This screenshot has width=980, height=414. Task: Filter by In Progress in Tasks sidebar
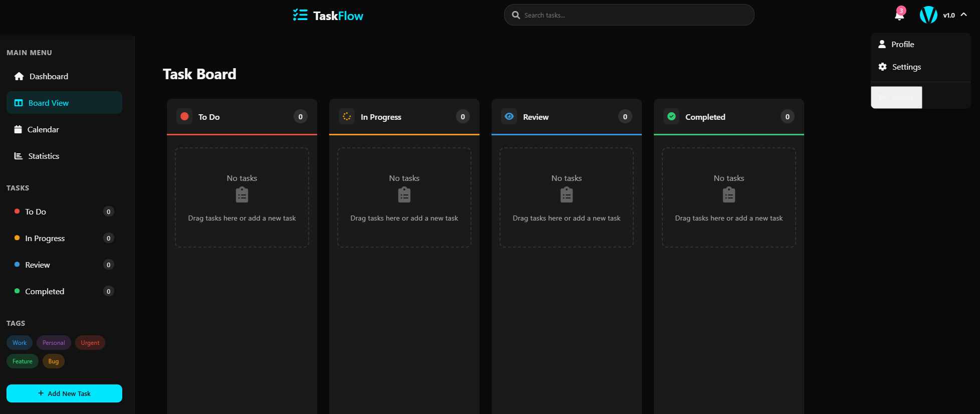point(64,238)
